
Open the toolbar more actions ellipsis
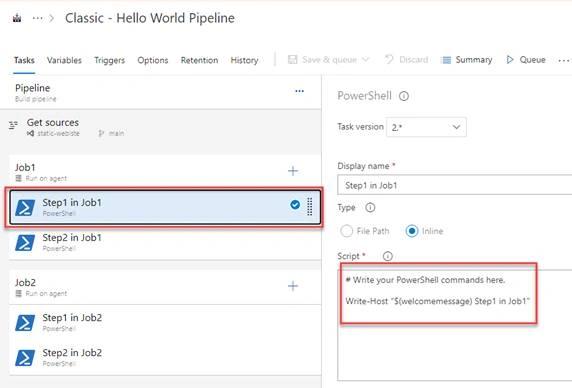(x=564, y=60)
